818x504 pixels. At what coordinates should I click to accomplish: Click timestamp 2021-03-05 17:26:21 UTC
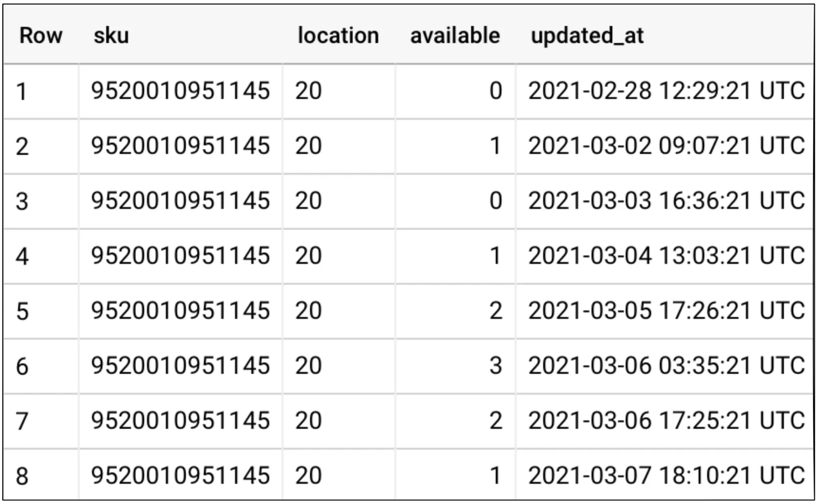[666, 311]
